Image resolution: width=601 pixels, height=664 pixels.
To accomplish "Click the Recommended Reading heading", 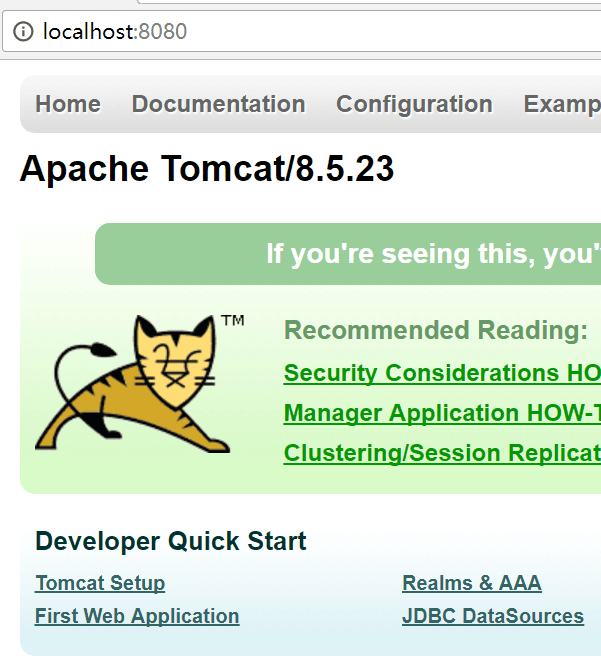I will [x=436, y=330].
